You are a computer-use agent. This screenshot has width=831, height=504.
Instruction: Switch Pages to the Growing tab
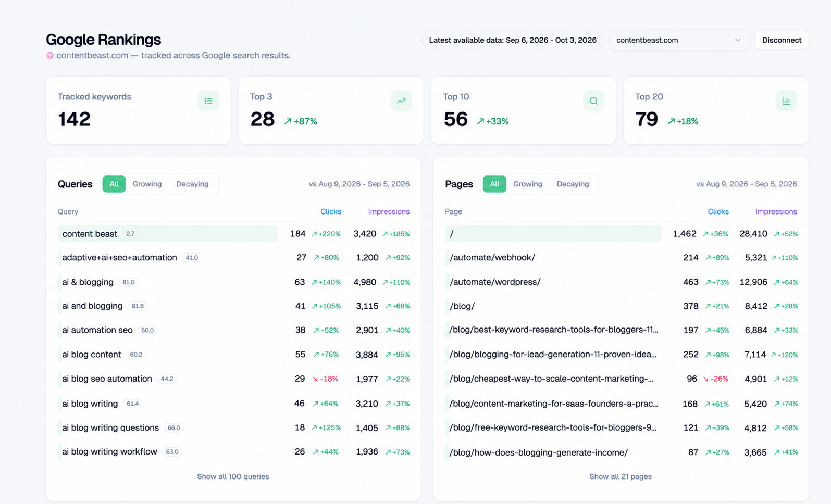(528, 184)
